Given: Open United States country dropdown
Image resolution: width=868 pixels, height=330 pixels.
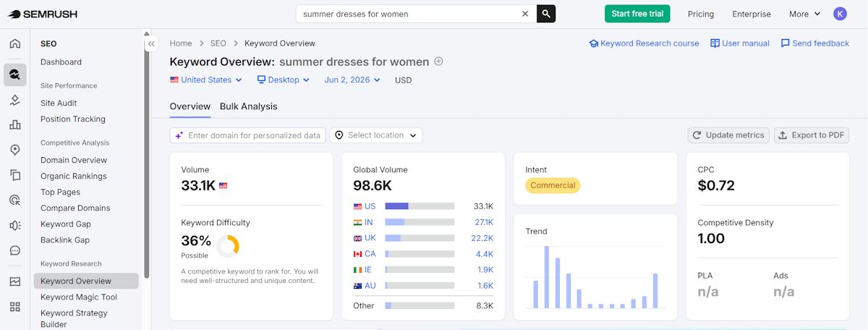Looking at the screenshot, I should [x=206, y=80].
